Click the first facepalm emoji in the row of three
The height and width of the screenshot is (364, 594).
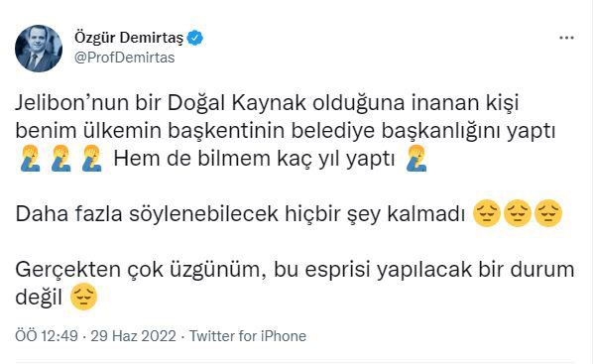click(31, 159)
